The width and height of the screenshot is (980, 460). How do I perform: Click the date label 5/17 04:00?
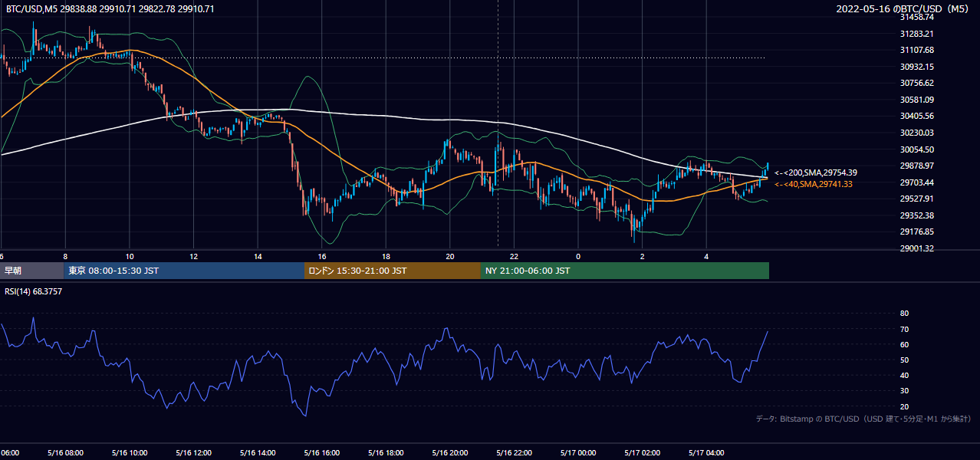pos(706,452)
